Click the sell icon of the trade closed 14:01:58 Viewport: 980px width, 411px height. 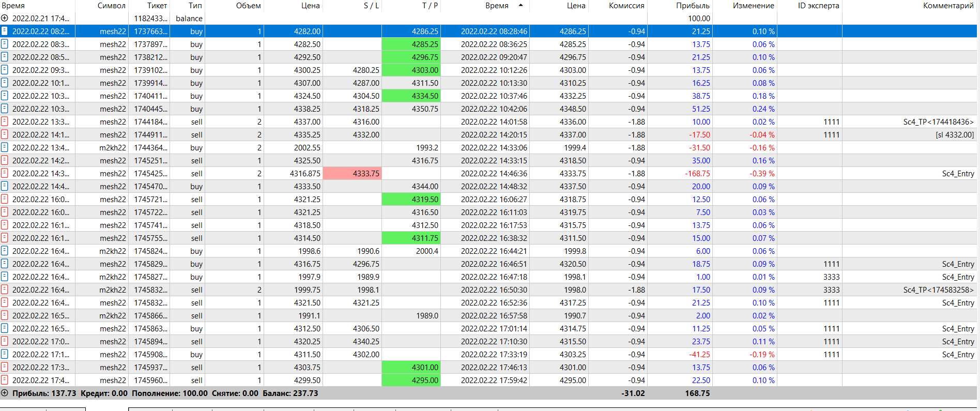[x=5, y=121]
